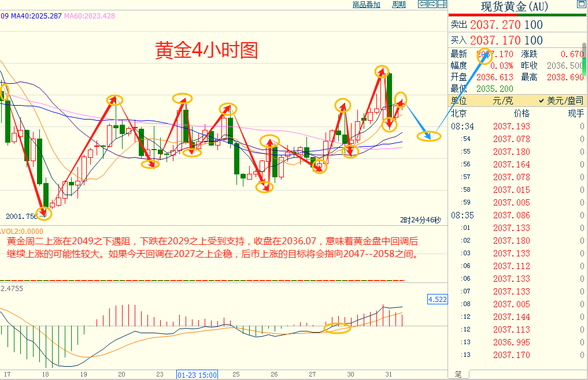
Task: Click the 现货黄金(AU) panel title
Action: click(514, 7)
